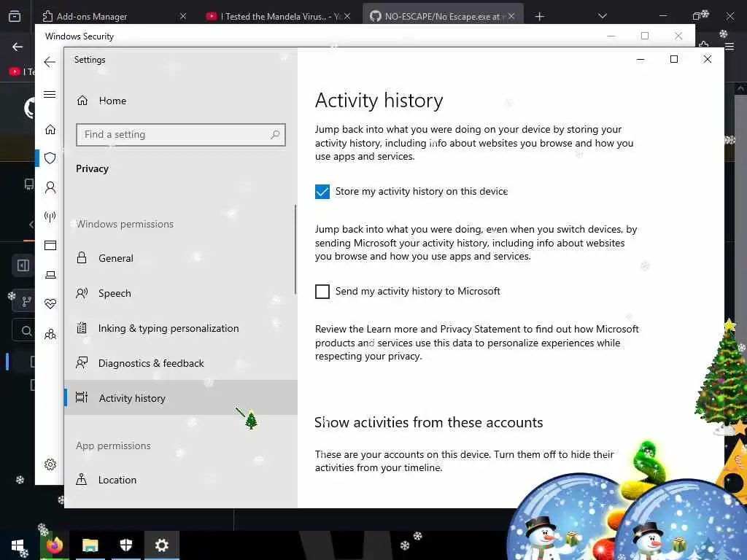Click the YouTube bookmark in bookmarks toolbar

(x=21, y=71)
